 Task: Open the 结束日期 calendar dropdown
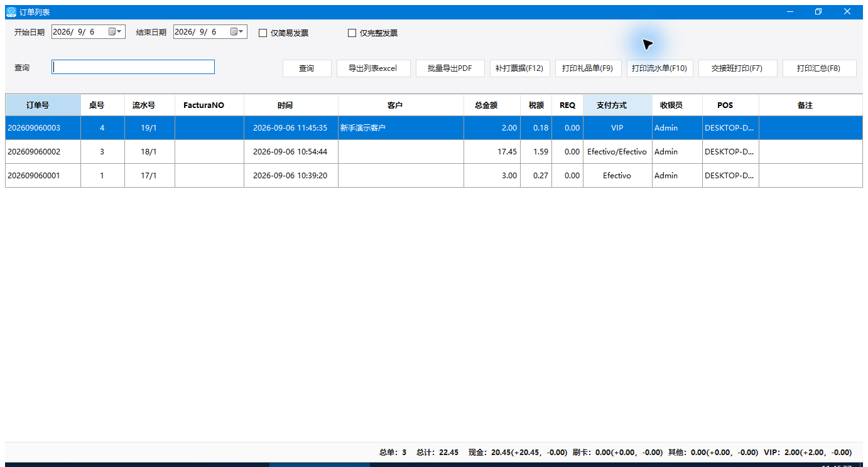[237, 31]
